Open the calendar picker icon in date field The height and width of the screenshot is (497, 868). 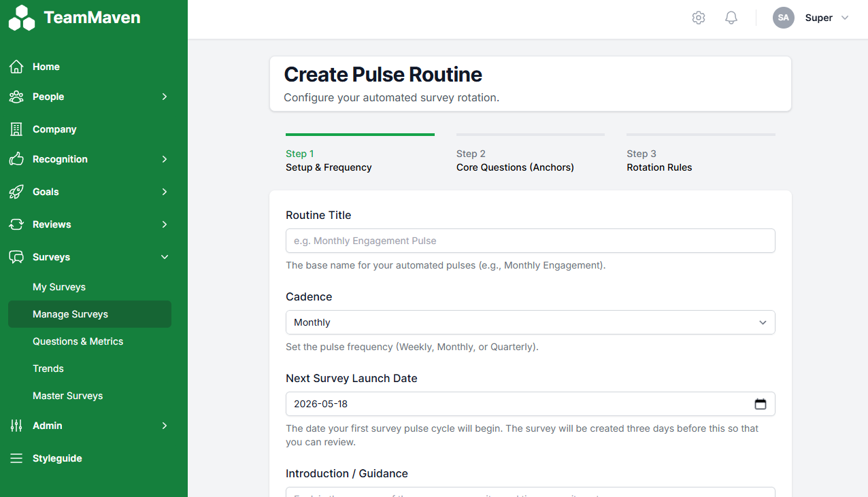click(x=761, y=404)
